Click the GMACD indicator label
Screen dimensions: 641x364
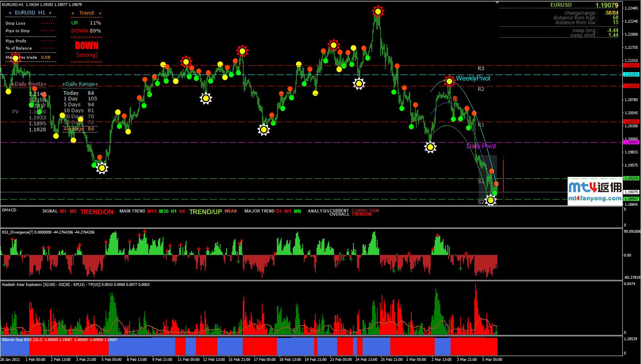pyautogui.click(x=9, y=210)
